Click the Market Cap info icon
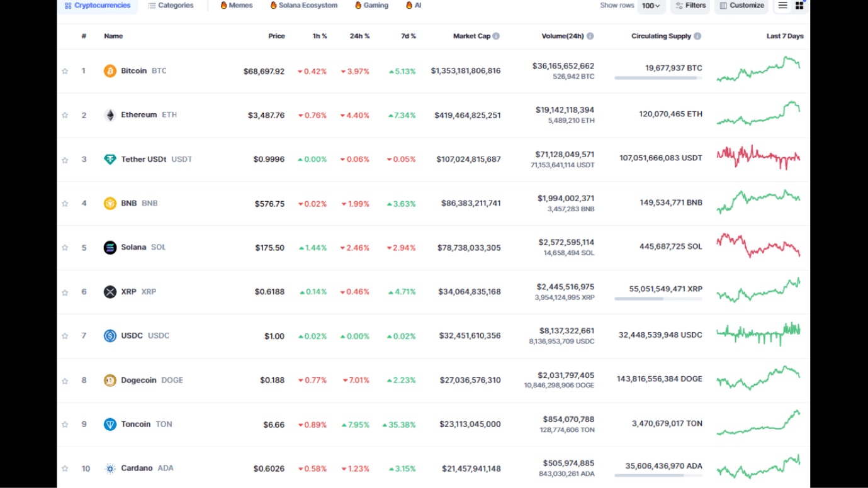Viewport: 868px width, 488px height. tap(496, 36)
